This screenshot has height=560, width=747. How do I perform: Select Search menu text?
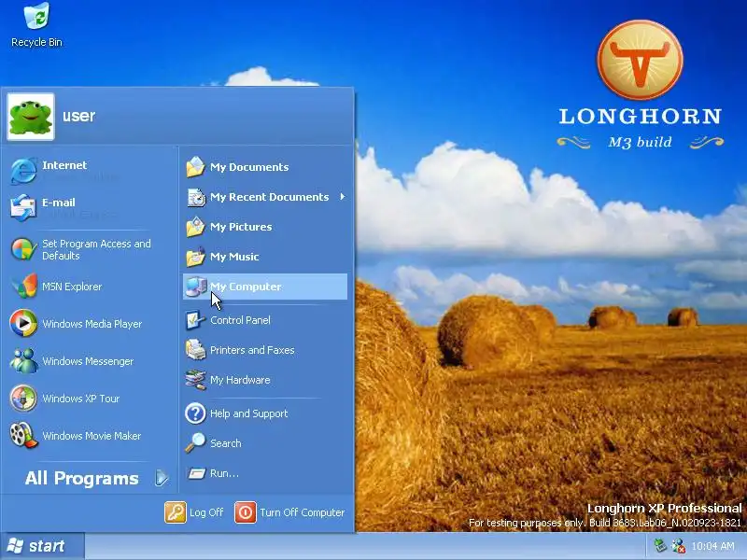(x=225, y=443)
